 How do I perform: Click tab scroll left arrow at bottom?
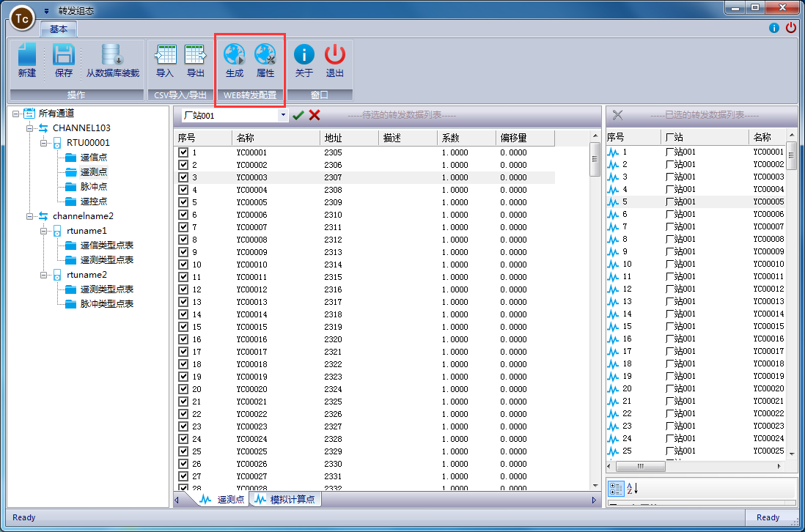click(177, 500)
